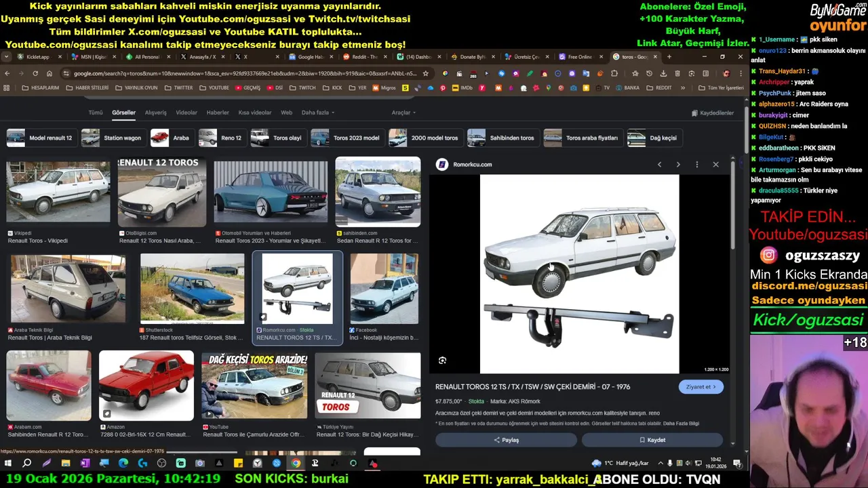868x488 pixels.
Task: Open Windows taskbar search
Action: tap(27, 464)
